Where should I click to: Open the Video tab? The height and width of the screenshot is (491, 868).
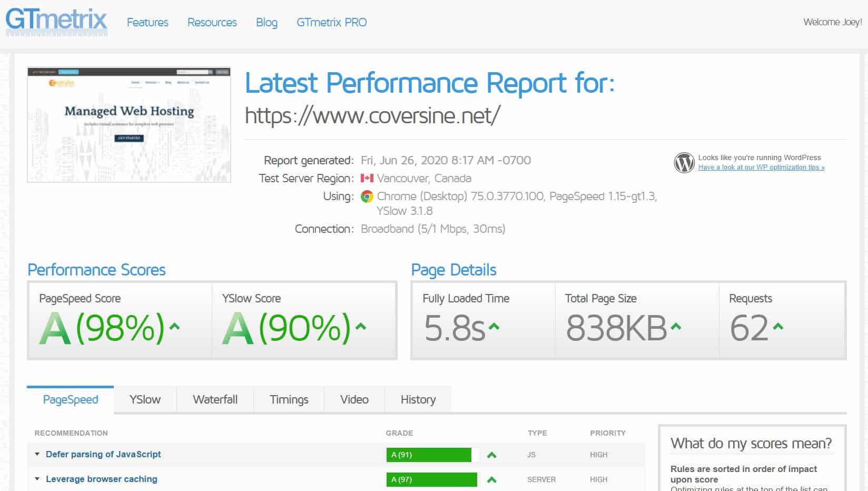[354, 399]
